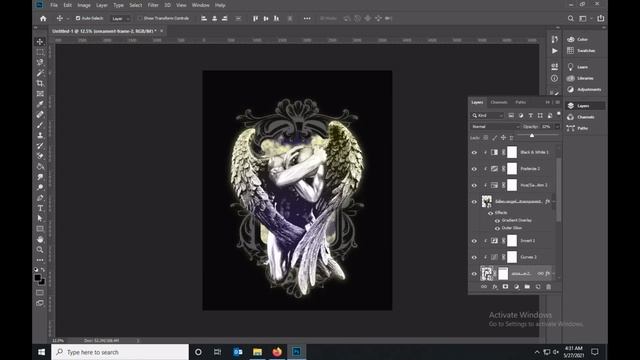Select the History Brush tool
This screenshot has width=640, height=360.
[40, 146]
